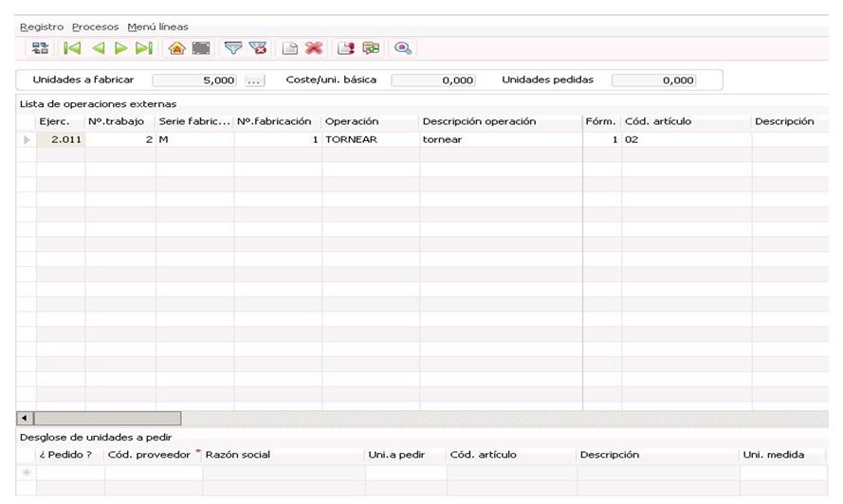Click the Serie fabric. cell 'M'
843x504 pixels.
(194, 139)
